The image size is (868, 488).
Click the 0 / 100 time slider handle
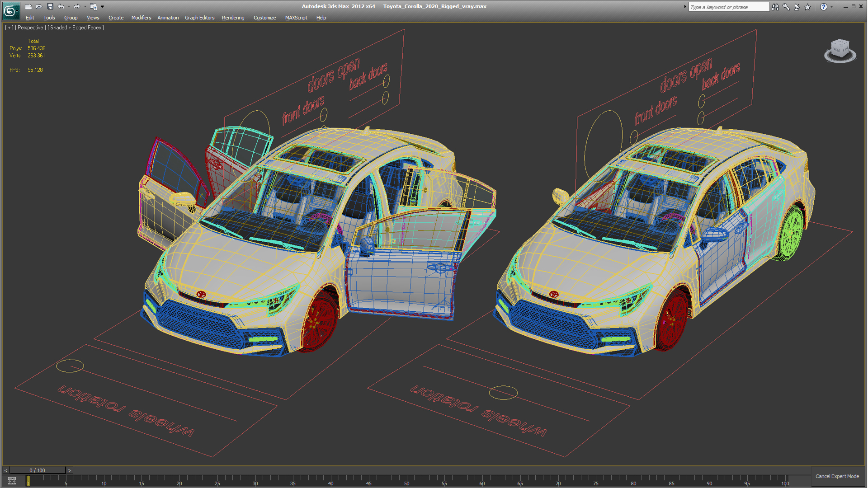(38, 470)
